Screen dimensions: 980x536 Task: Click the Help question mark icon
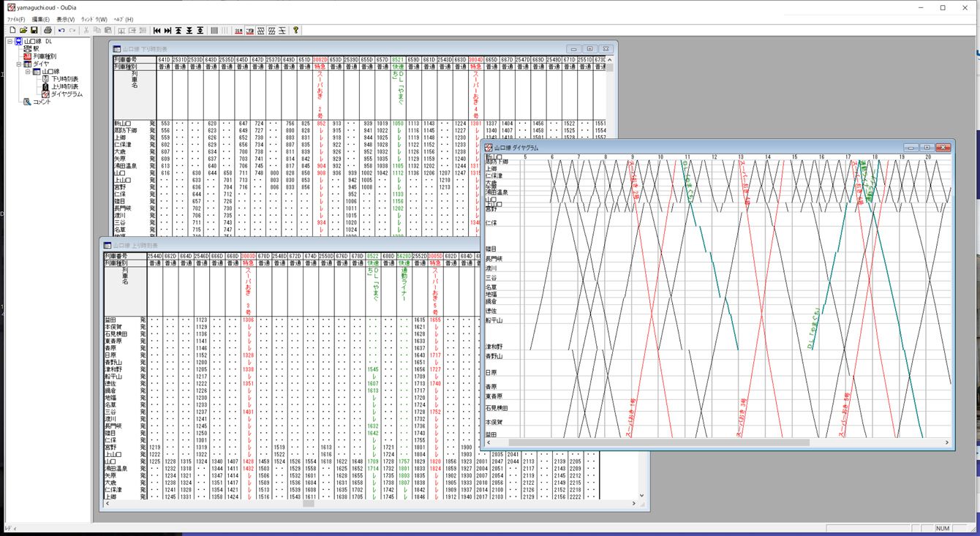coord(295,30)
